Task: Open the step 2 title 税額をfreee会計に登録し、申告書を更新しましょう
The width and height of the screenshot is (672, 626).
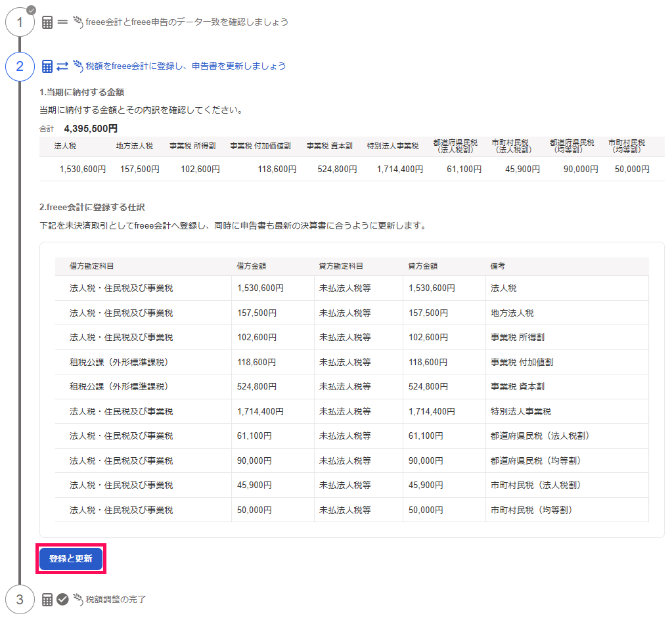Action: (x=185, y=66)
